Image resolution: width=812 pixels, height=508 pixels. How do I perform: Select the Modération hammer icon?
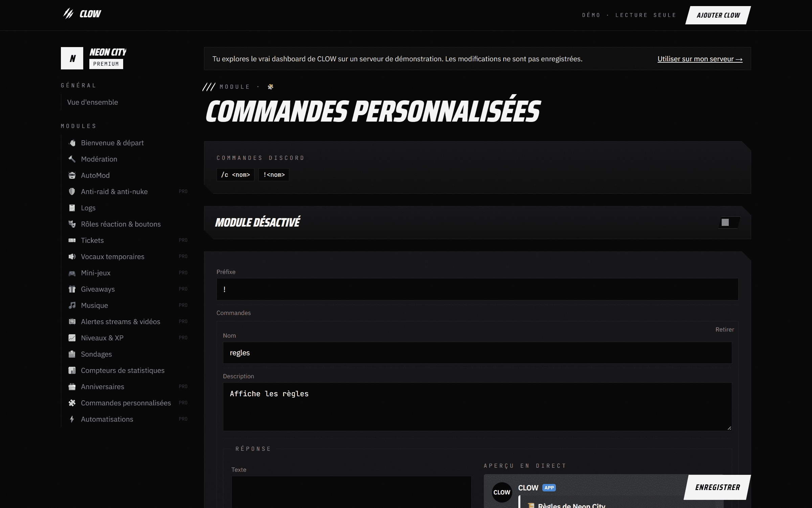[x=72, y=159]
